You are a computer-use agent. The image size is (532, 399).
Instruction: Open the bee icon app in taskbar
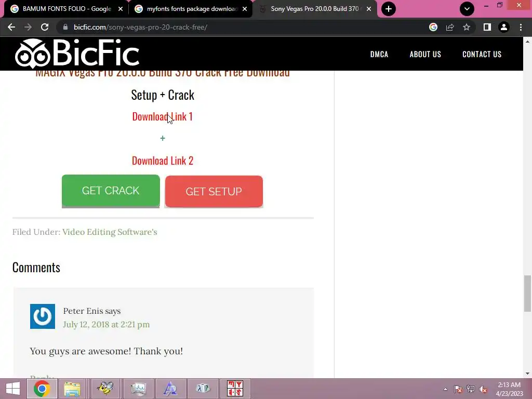click(105, 389)
